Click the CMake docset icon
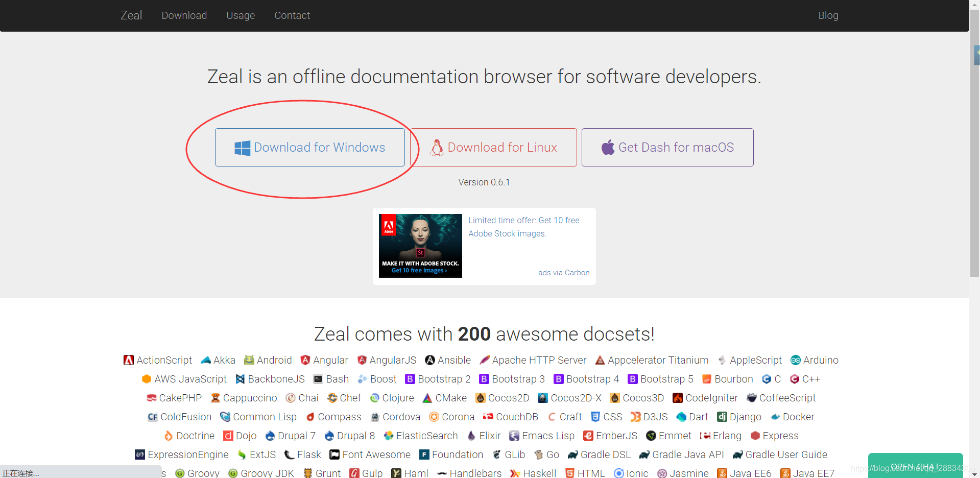This screenshot has height=478, width=980. click(427, 398)
